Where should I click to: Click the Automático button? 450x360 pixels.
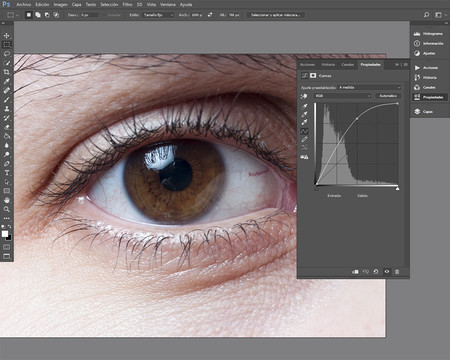coord(388,96)
